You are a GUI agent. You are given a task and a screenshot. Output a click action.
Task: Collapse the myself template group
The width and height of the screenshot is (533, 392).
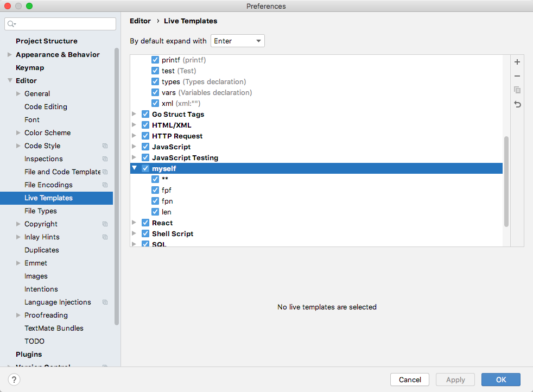coord(134,168)
